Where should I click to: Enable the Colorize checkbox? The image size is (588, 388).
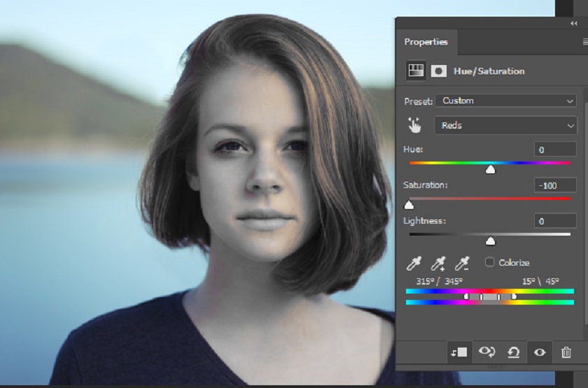click(490, 262)
